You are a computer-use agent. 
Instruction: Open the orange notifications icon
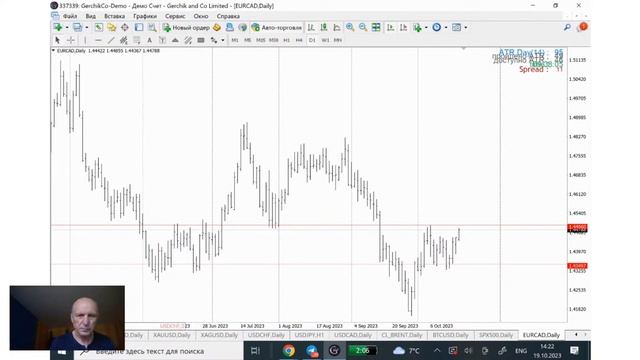583,27
